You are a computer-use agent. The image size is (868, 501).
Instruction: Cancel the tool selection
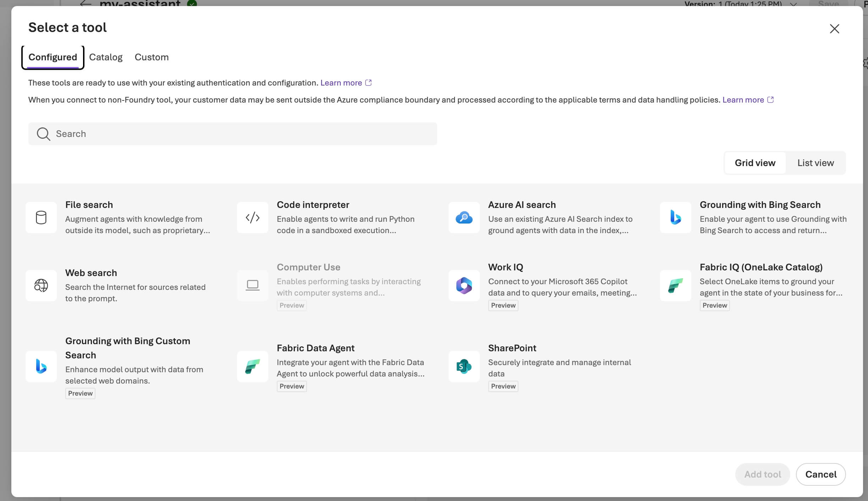(x=821, y=474)
